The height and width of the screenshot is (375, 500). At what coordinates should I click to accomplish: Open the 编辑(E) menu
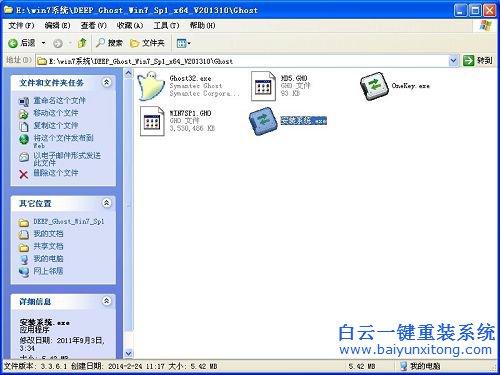(x=57, y=26)
